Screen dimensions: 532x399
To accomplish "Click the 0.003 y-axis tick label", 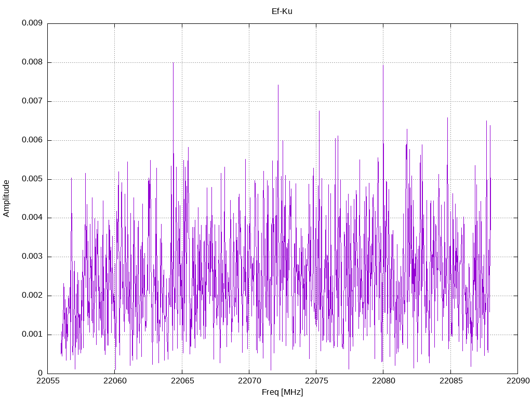I will click(32, 257).
